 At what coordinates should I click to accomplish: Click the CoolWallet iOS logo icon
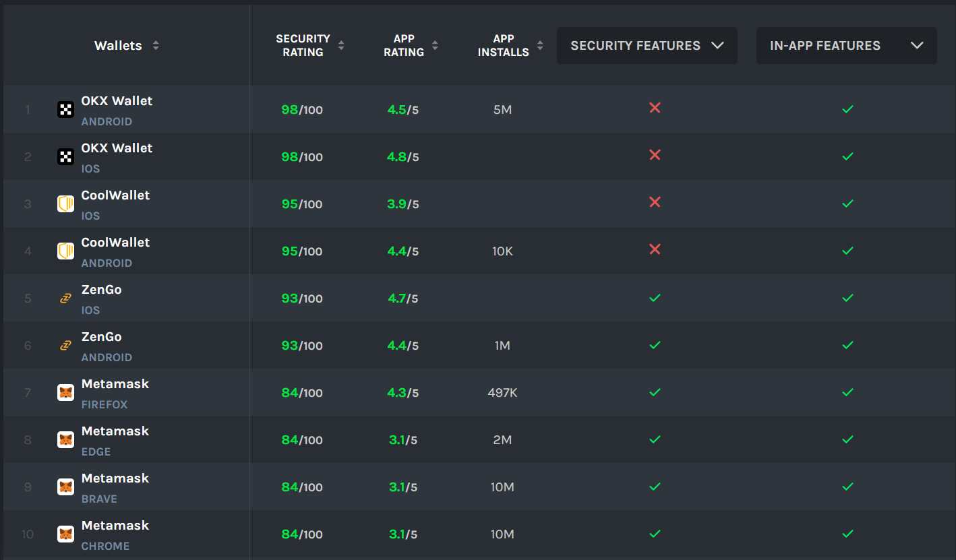65,204
